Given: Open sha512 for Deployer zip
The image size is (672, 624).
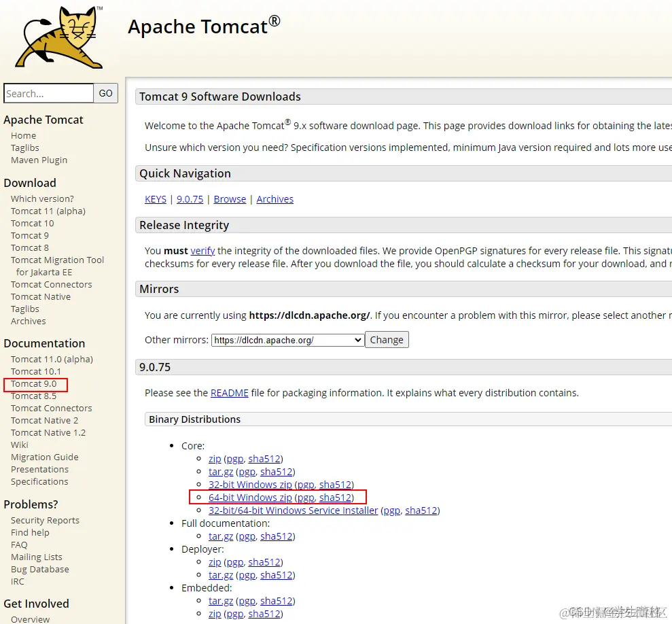Looking at the screenshot, I should coord(264,562).
